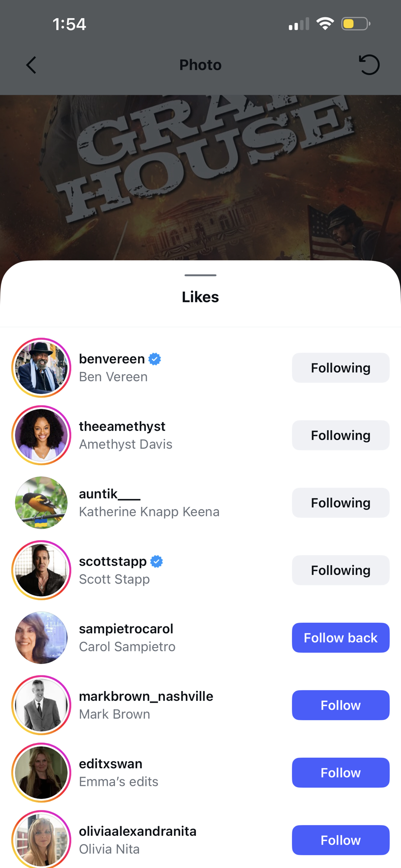Tap the Likes sheet drag handle
This screenshot has height=868, width=401.
tap(200, 275)
